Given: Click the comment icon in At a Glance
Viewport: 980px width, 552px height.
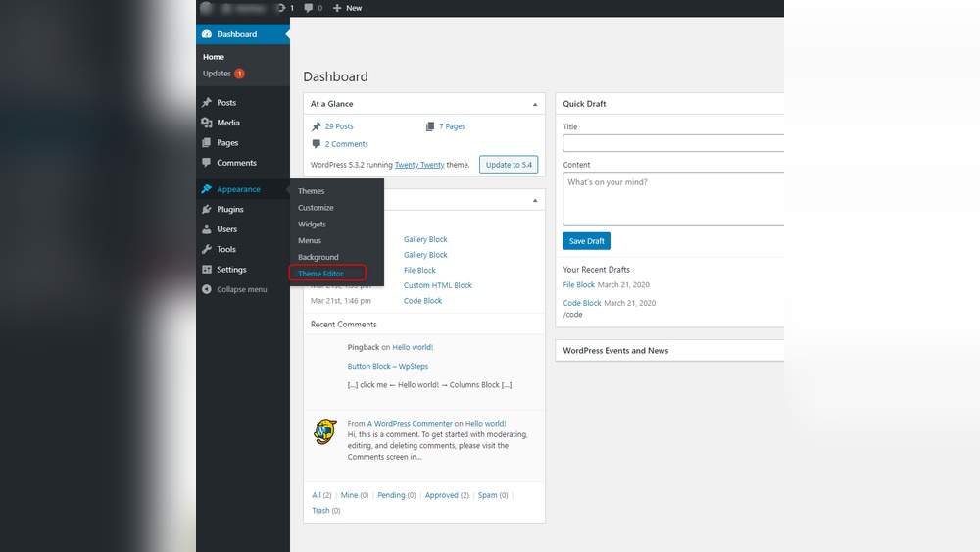Looking at the screenshot, I should [x=317, y=144].
